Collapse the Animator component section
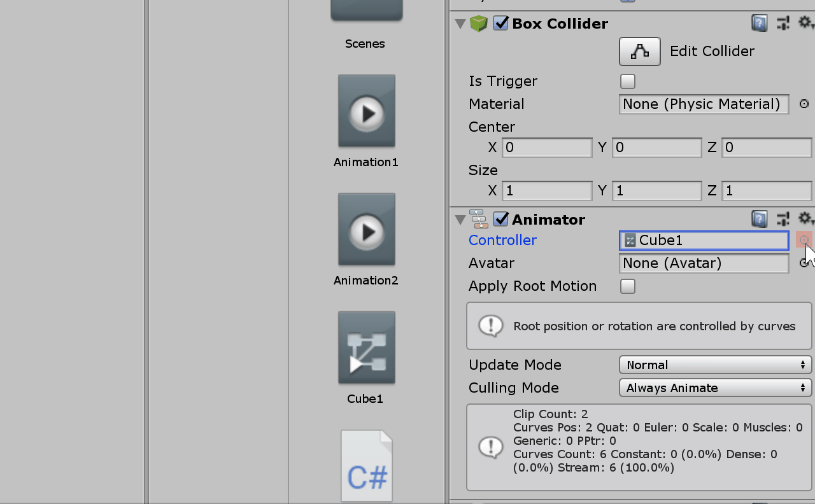Viewport: 815px width, 504px height. 460,220
